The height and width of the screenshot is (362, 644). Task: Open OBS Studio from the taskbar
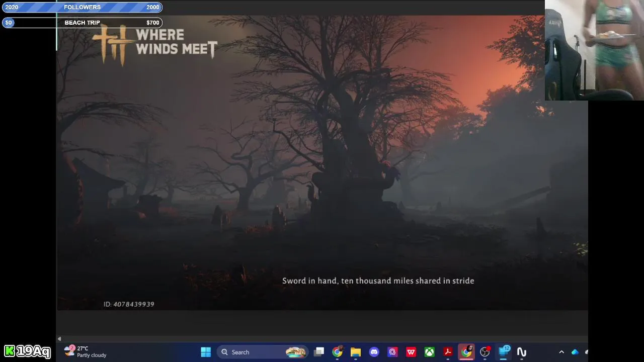click(485, 352)
